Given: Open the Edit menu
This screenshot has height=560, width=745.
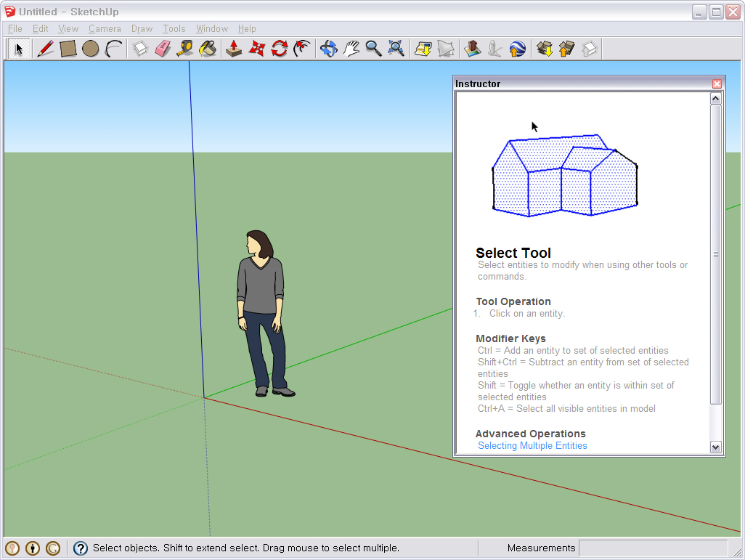Looking at the screenshot, I should point(41,28).
